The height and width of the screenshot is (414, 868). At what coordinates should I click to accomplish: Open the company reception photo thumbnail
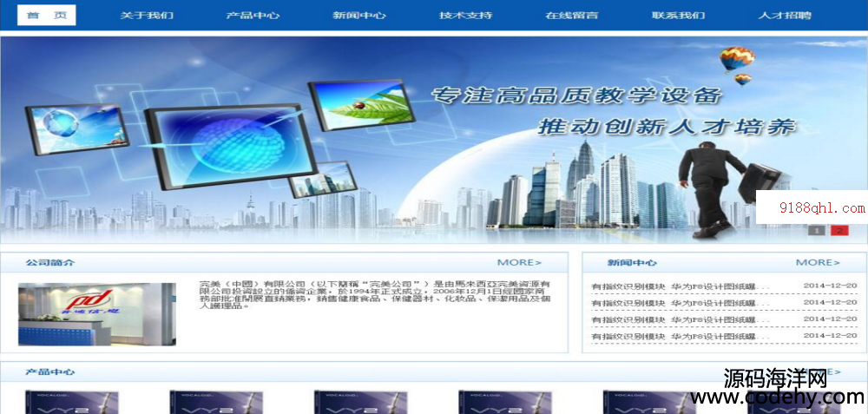point(97,314)
